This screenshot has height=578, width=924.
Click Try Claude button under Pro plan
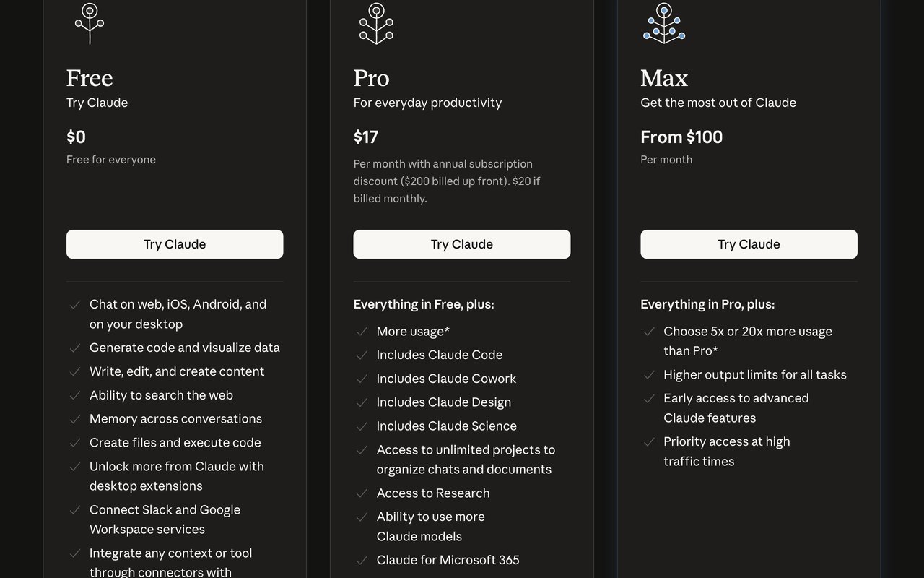[462, 244]
